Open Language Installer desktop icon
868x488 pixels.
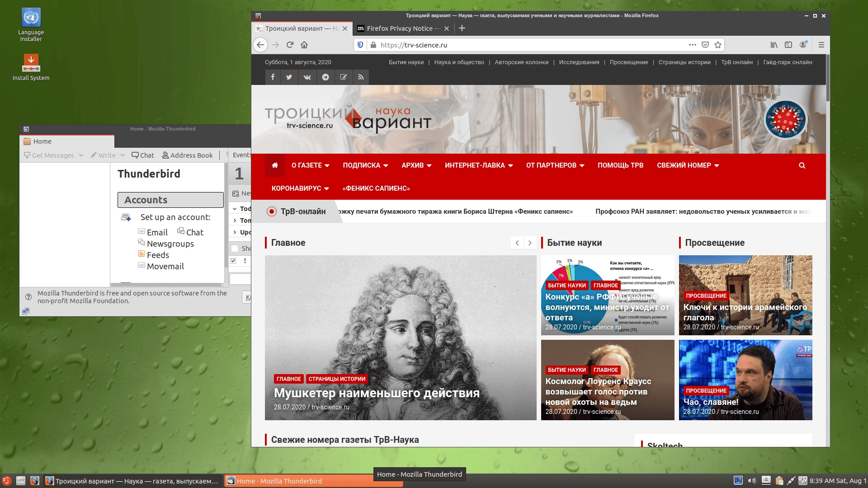pyautogui.click(x=31, y=25)
